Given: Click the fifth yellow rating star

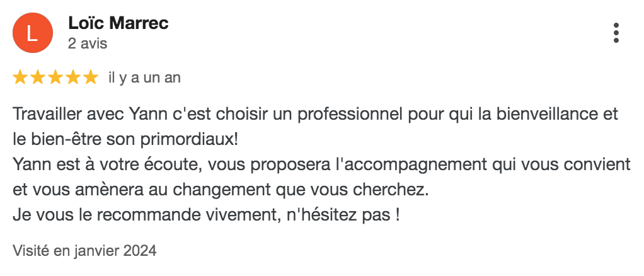Looking at the screenshot, I should pyautogui.click(x=91, y=78).
